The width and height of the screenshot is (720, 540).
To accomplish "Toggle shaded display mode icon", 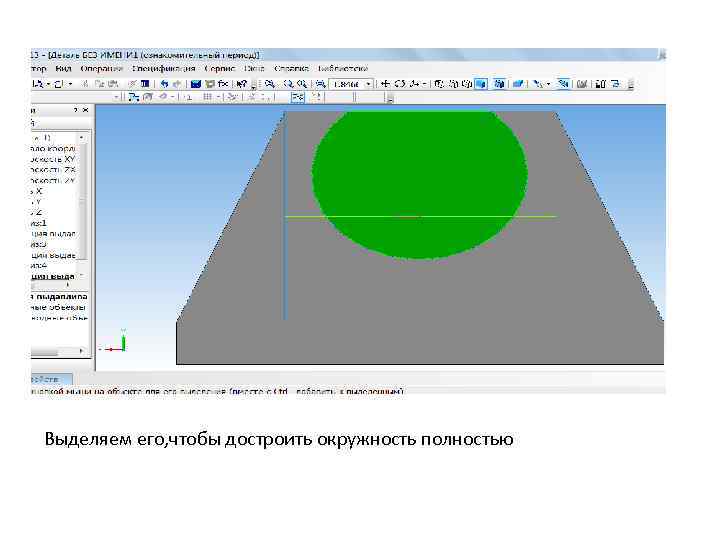I will click(481, 84).
